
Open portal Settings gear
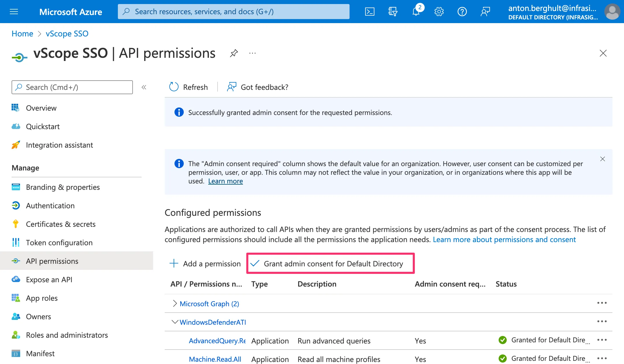pos(439,12)
